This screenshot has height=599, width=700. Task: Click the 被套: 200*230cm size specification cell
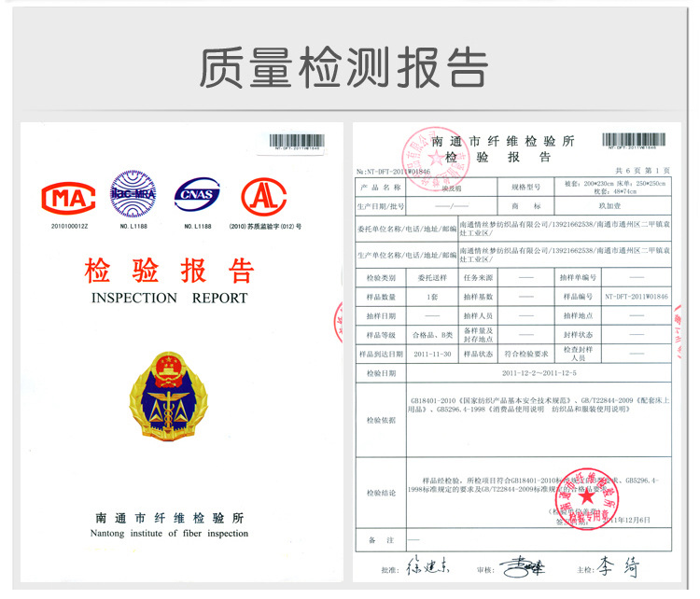tap(613, 188)
